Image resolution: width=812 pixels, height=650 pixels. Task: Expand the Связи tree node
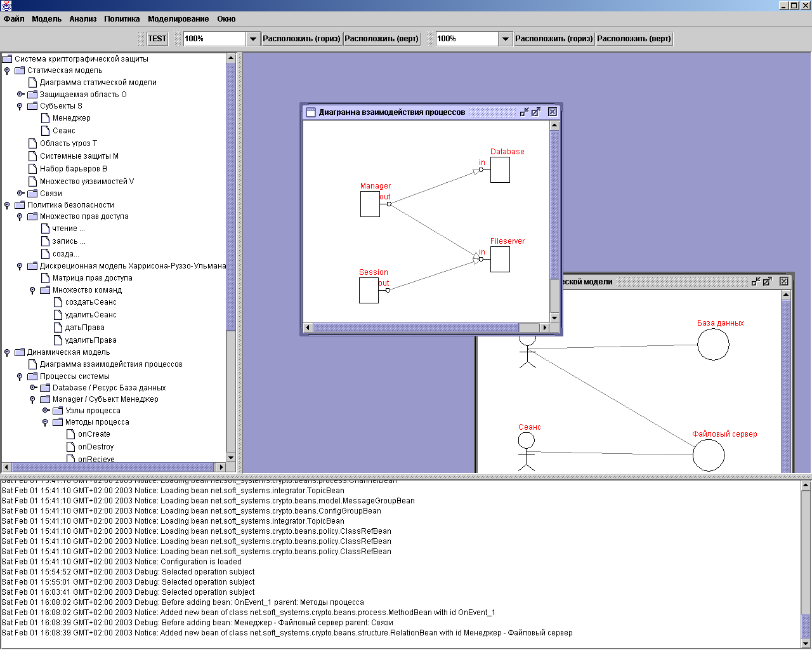[x=20, y=193]
